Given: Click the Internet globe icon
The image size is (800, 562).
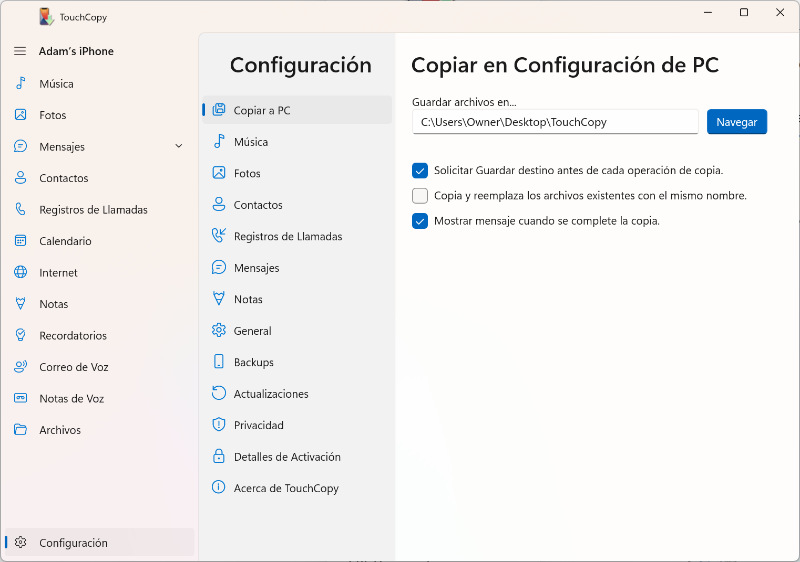Looking at the screenshot, I should (x=20, y=272).
